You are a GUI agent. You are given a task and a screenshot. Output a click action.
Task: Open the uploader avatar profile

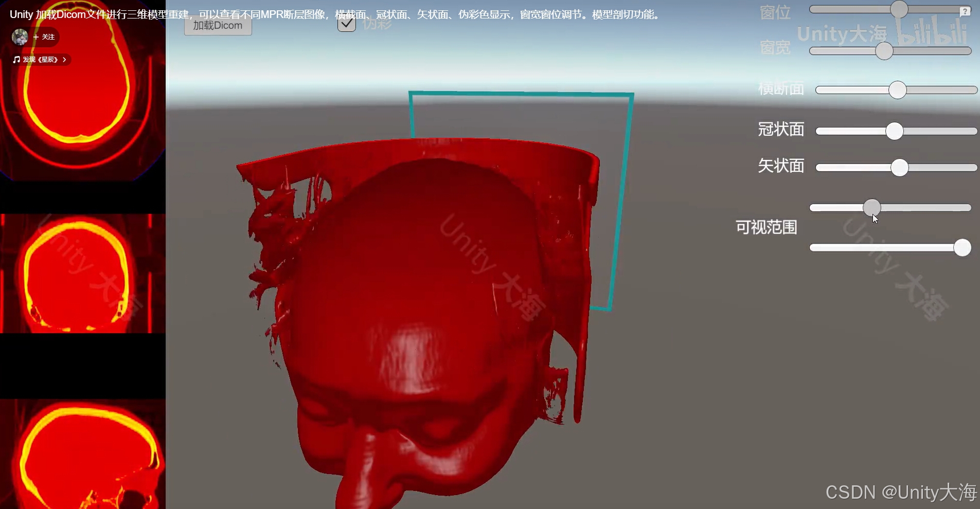(x=20, y=37)
